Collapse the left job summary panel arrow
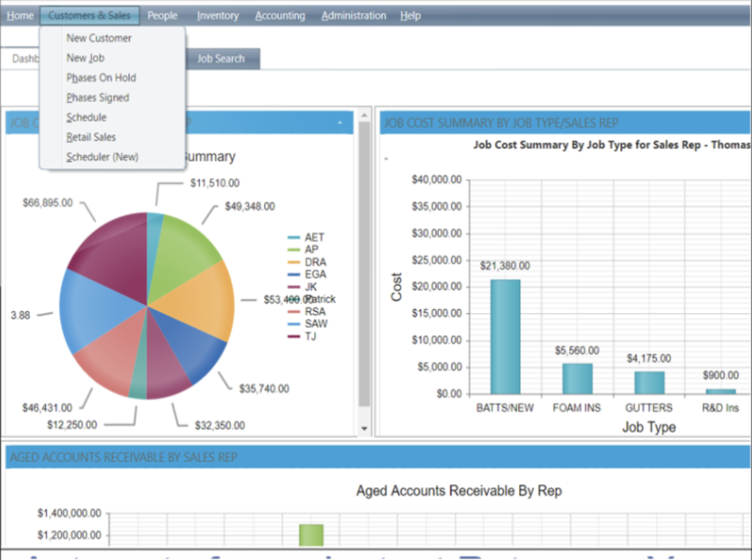This screenshot has height=560, width=752. click(340, 123)
